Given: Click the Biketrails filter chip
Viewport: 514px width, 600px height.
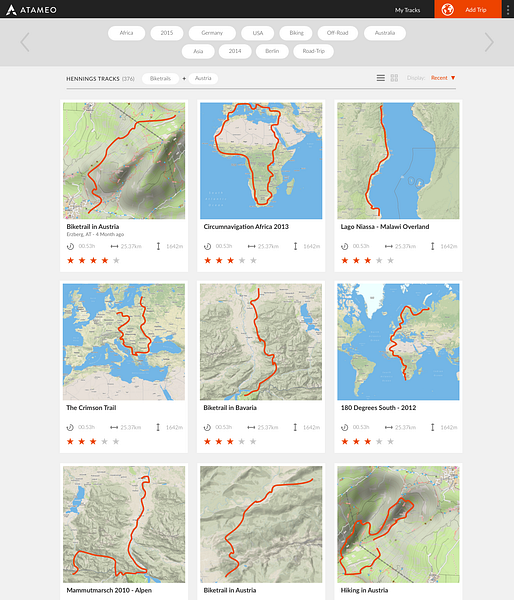Looking at the screenshot, I should [x=160, y=78].
